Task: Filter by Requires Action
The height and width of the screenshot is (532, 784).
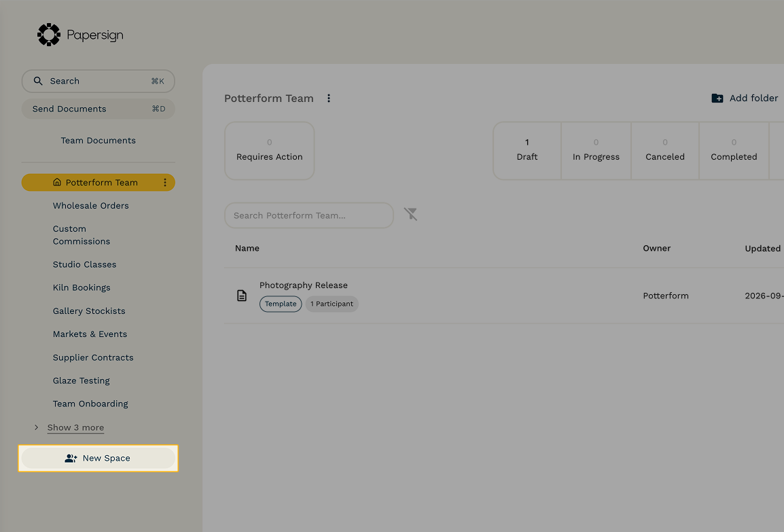Action: (x=270, y=151)
